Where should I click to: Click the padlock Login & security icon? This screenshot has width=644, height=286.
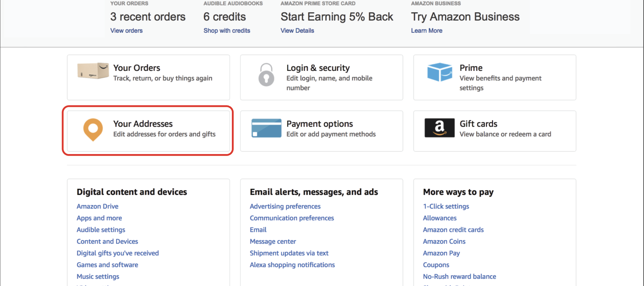[x=266, y=75]
